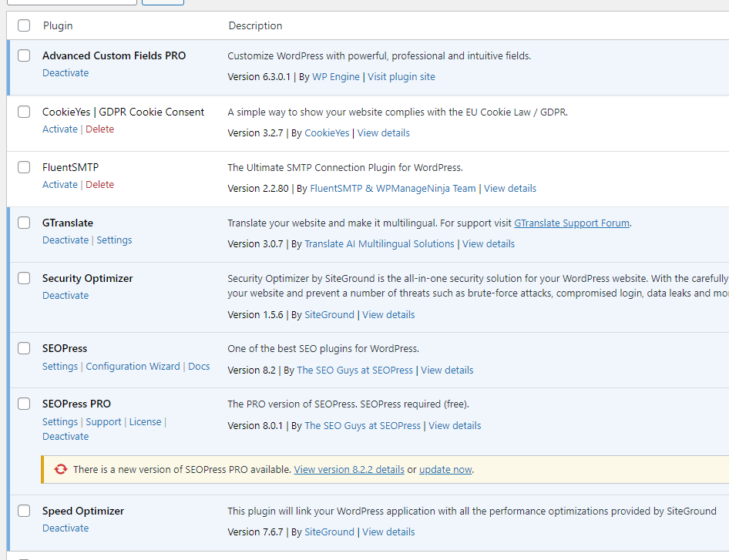Open The SEO Guys author link for SEOPress 8.2
Viewport: 729px width, 560px height.
click(354, 371)
